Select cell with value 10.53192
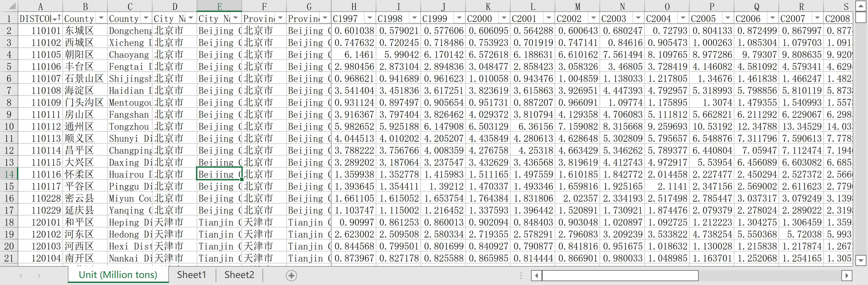The image size is (868, 285). click(x=712, y=126)
